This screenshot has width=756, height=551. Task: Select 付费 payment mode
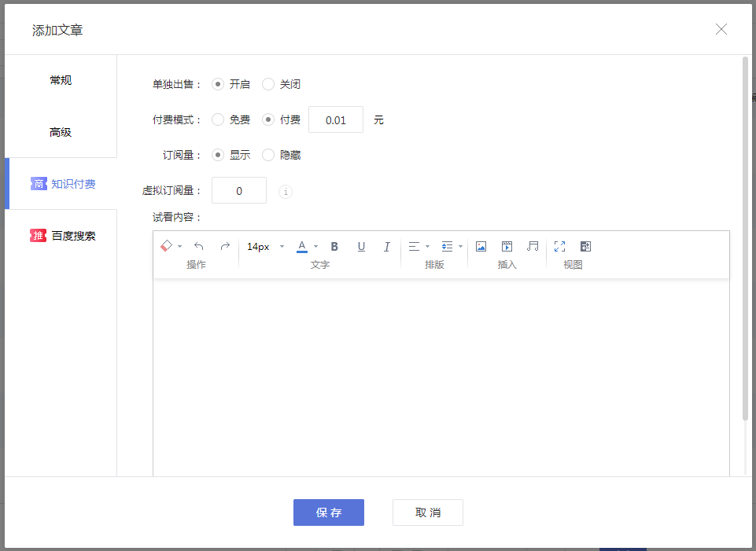tap(268, 119)
